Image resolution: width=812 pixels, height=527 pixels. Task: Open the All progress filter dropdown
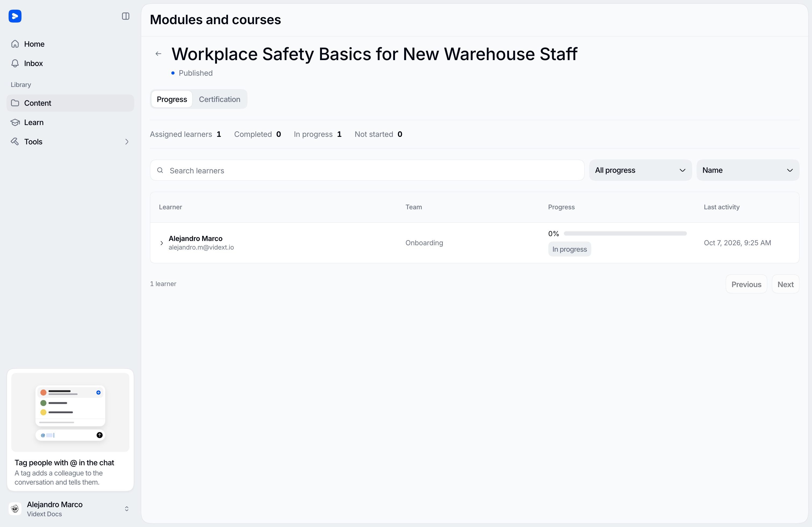640,170
